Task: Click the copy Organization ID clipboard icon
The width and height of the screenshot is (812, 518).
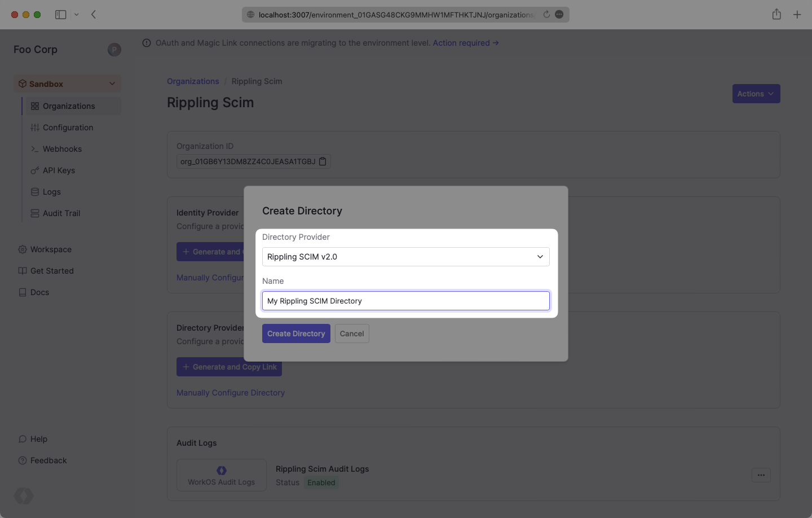Action: 323,161
